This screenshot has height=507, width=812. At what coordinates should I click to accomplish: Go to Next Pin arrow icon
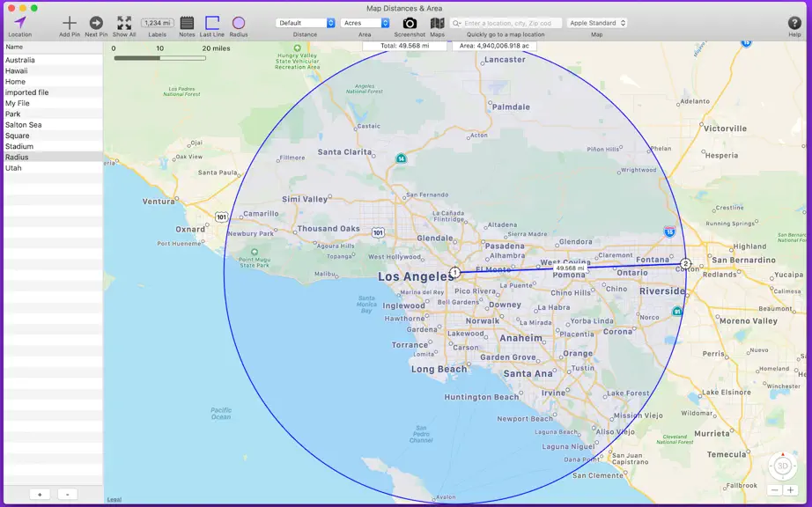[96, 23]
